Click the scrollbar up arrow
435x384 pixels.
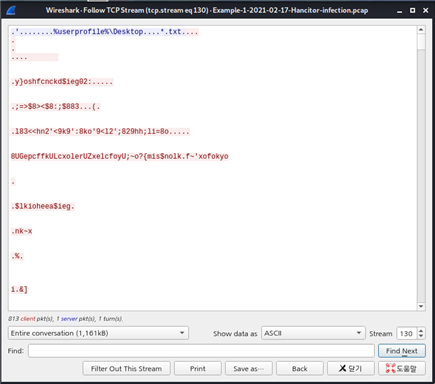pyautogui.click(x=421, y=30)
